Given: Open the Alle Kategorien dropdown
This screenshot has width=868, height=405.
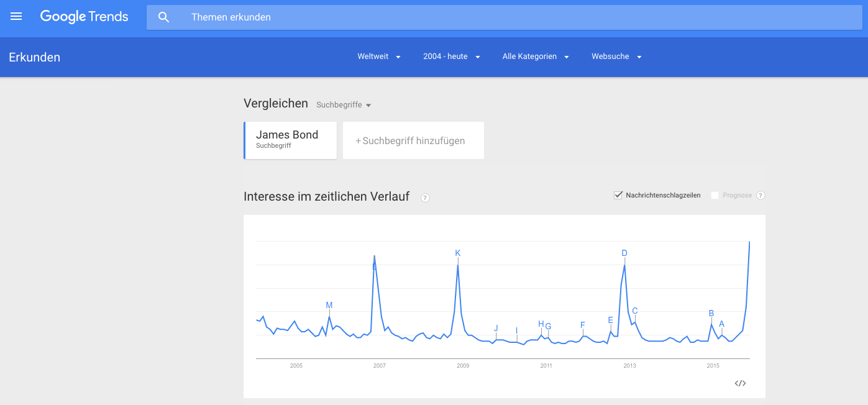Looking at the screenshot, I should 536,57.
